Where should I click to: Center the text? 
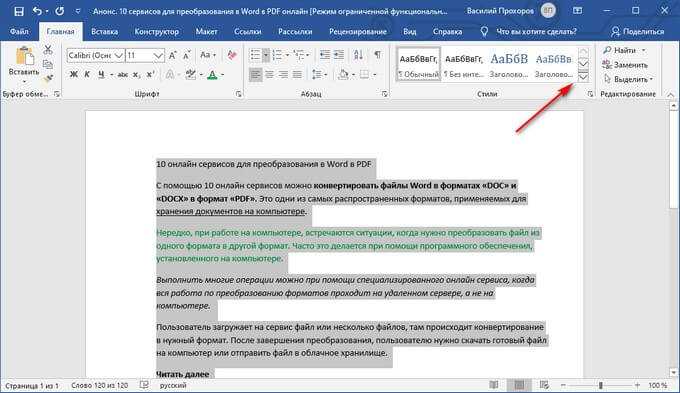[x=269, y=75]
